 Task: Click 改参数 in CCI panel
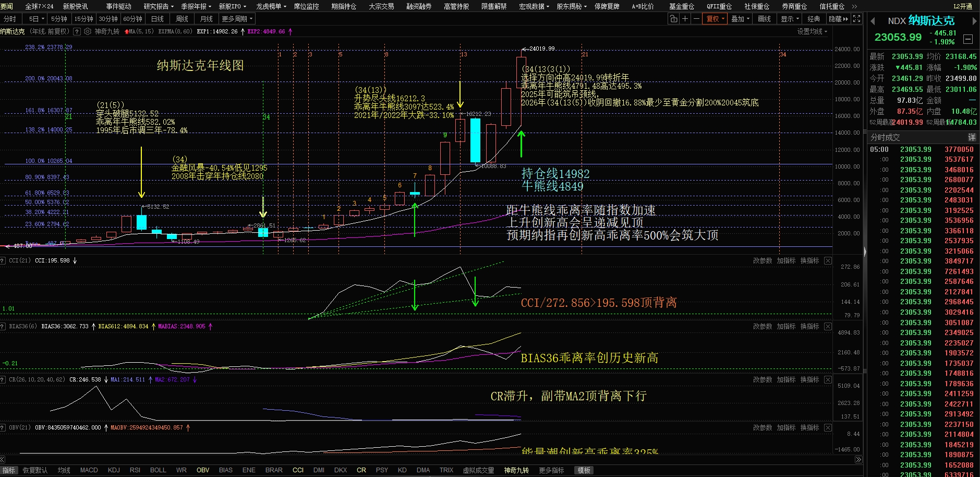763,260
